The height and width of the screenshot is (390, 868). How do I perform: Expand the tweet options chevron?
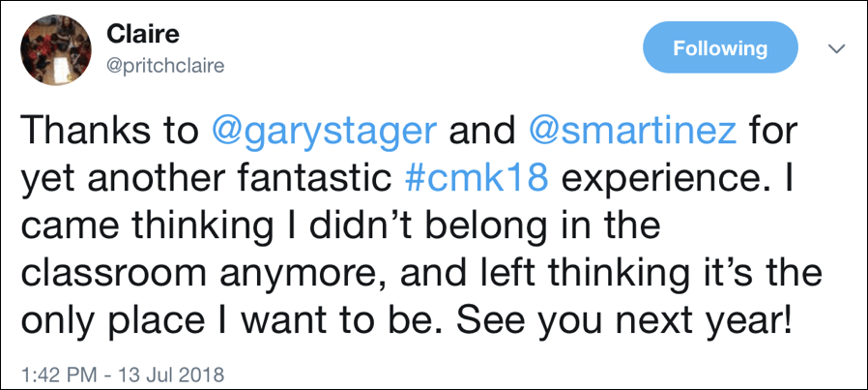pos(836,48)
